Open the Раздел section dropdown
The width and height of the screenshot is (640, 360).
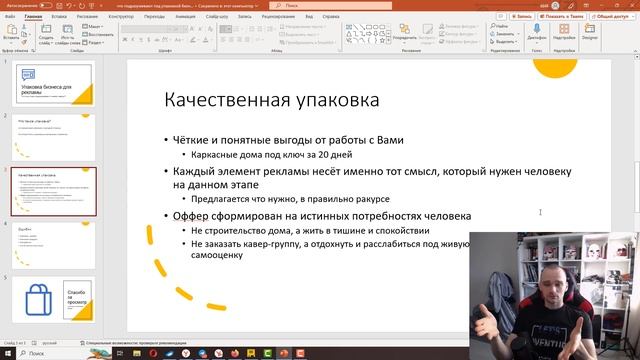tap(93, 42)
